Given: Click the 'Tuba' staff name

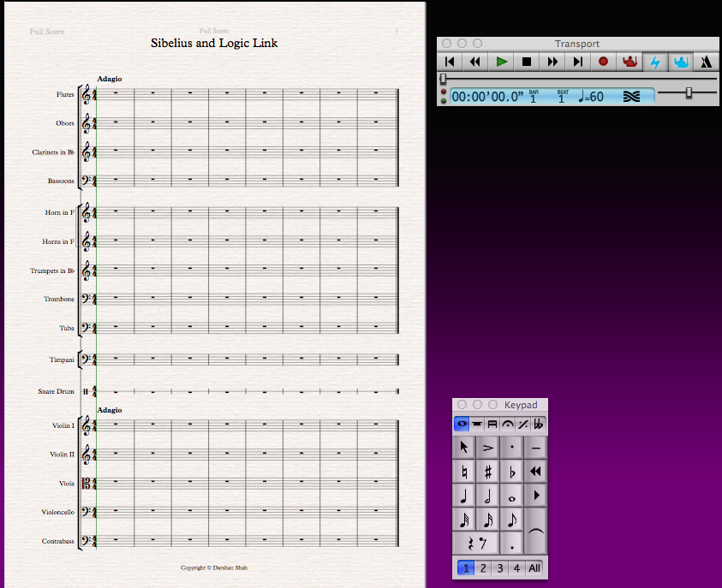Looking at the screenshot, I should (67, 328).
